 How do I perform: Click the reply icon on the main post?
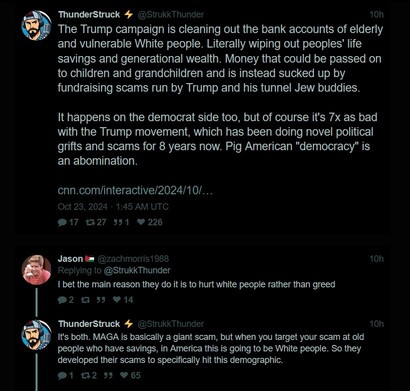pyautogui.click(x=62, y=222)
